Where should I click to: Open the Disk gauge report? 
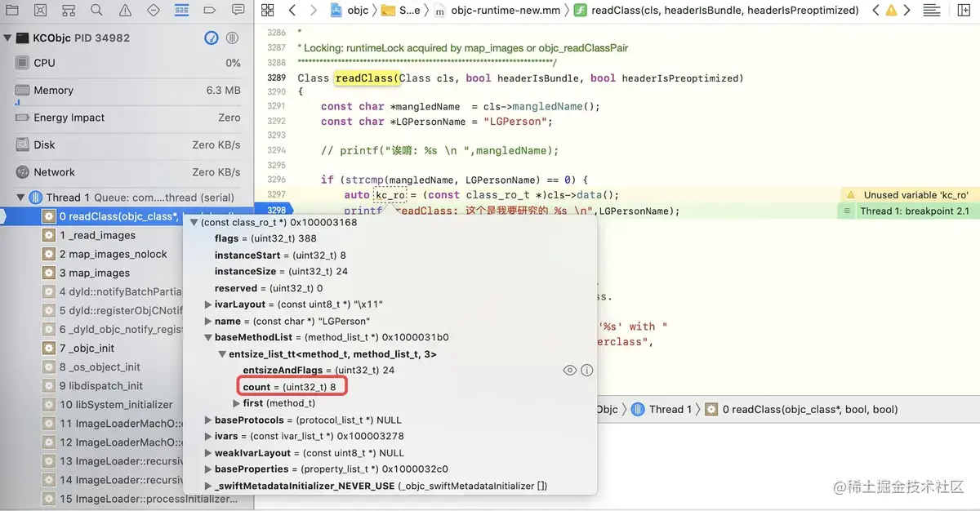[x=127, y=144]
